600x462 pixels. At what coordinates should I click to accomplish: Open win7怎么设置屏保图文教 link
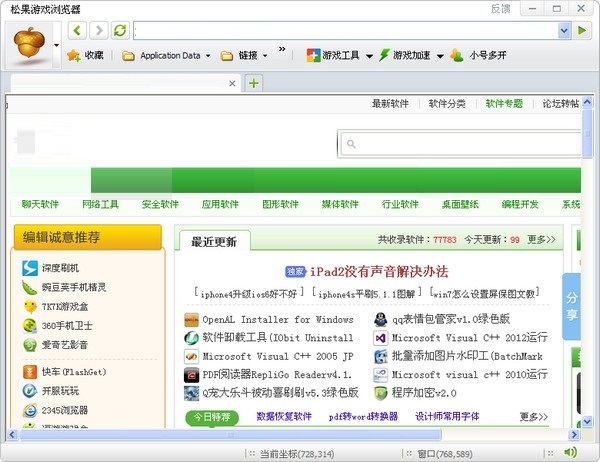(x=484, y=294)
